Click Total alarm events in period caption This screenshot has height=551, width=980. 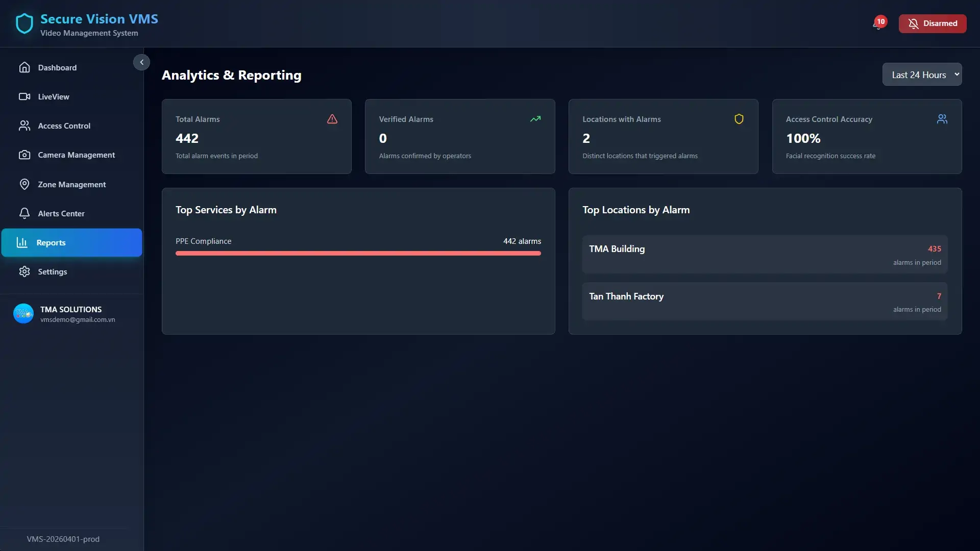pyautogui.click(x=216, y=156)
